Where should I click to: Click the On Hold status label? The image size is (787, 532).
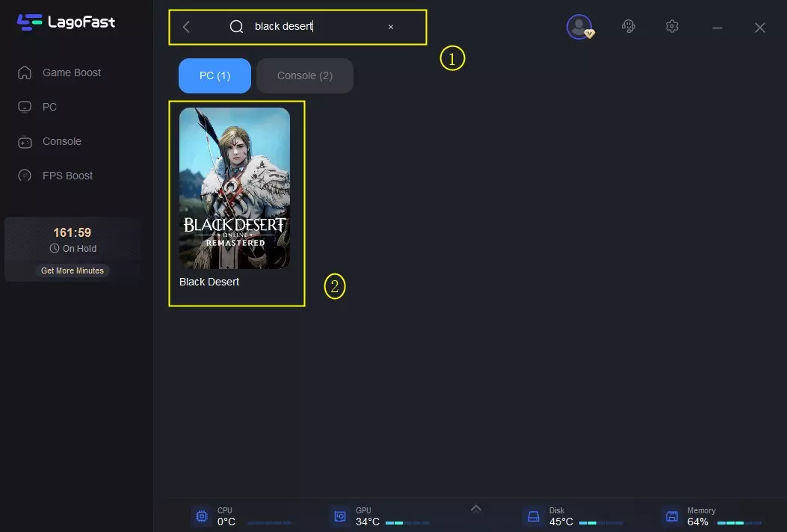(79, 248)
